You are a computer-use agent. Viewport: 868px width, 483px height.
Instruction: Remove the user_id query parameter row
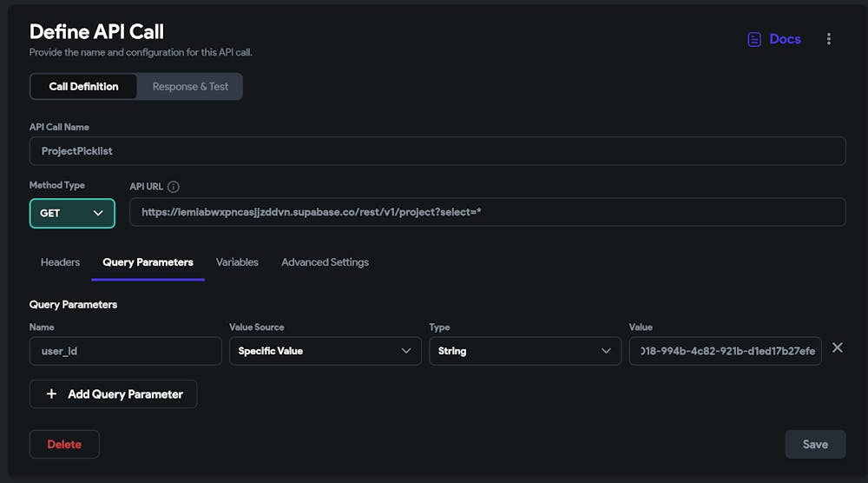(x=837, y=347)
